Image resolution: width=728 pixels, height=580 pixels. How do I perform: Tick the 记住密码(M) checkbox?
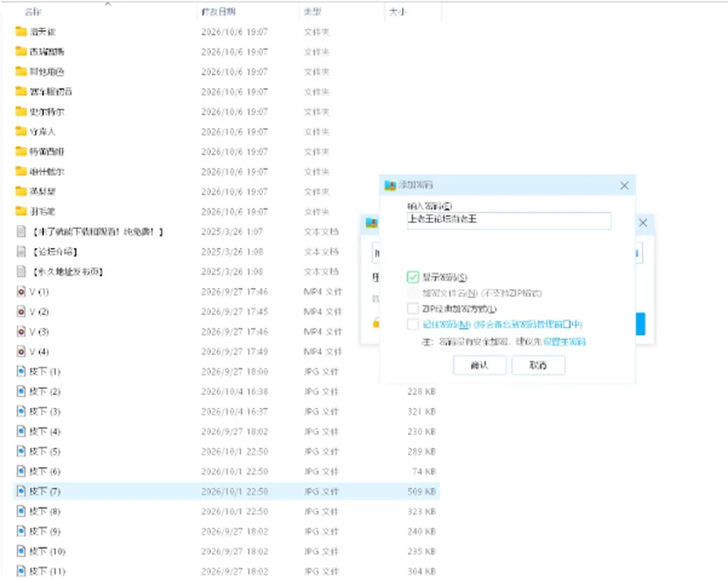click(x=413, y=324)
